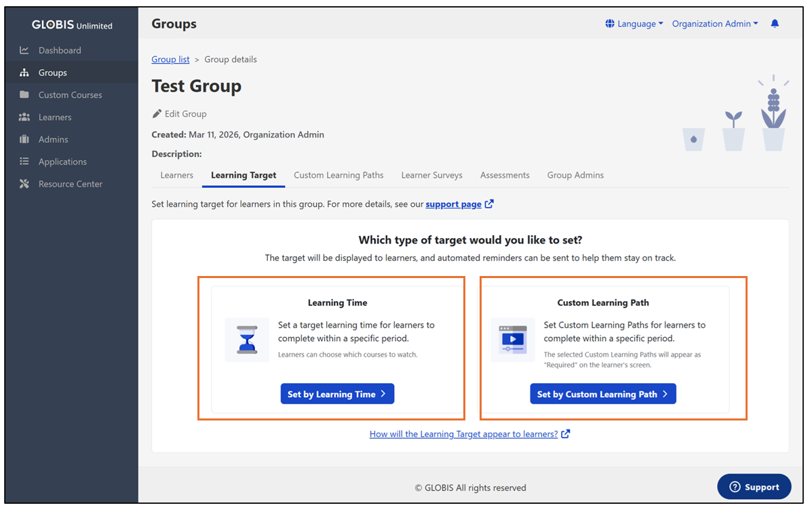Image resolution: width=812 pixels, height=510 pixels.
Task: Click the 'Description:' label
Action: [x=176, y=154]
